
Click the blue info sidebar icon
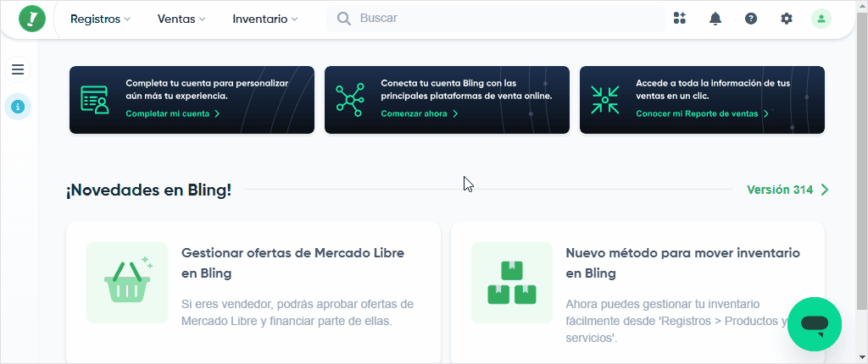[18, 107]
